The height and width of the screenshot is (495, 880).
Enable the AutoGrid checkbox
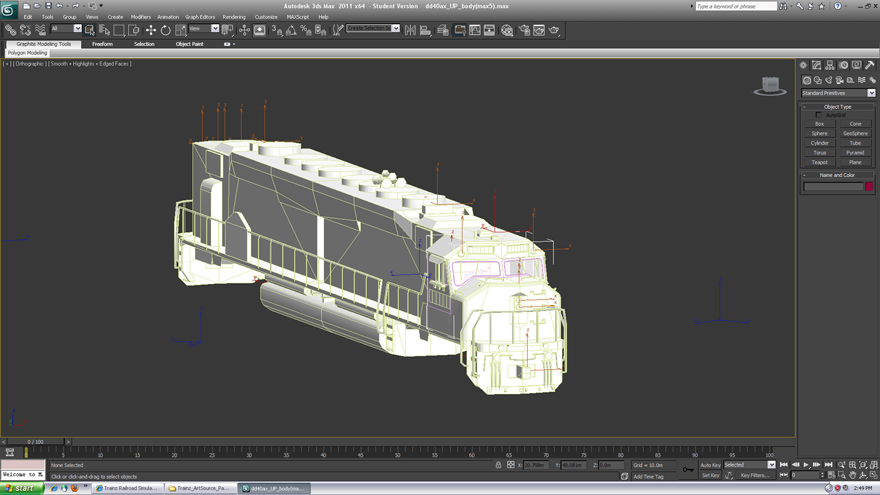(818, 114)
